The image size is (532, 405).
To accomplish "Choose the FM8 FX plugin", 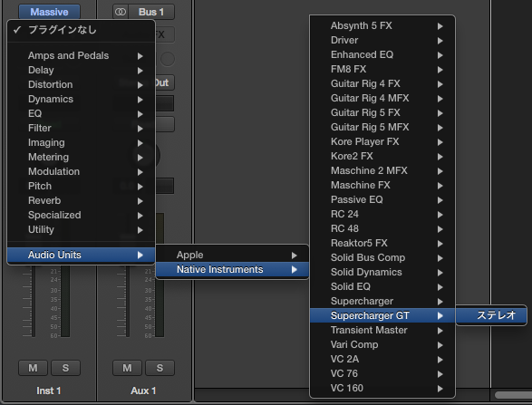I will pos(382,69).
